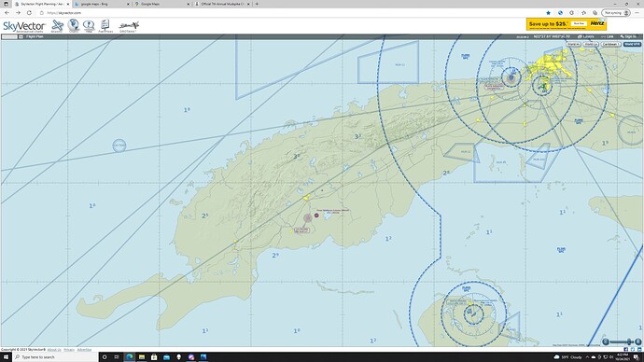The width and height of the screenshot is (644, 362).
Task: Open the Windows Start menu
Action: pos(6,357)
